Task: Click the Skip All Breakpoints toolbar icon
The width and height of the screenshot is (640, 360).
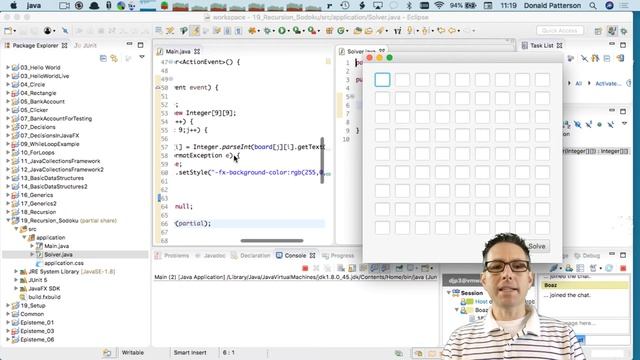Action: coord(65,31)
